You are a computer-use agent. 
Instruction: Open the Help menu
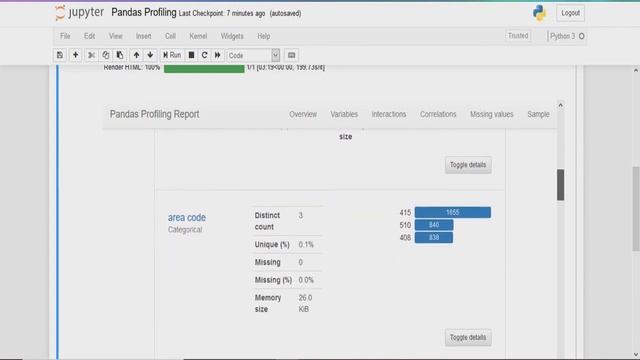(x=264, y=36)
